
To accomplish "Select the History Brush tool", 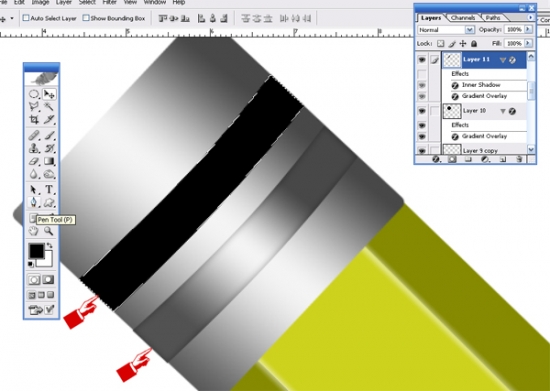I will click(49, 148).
